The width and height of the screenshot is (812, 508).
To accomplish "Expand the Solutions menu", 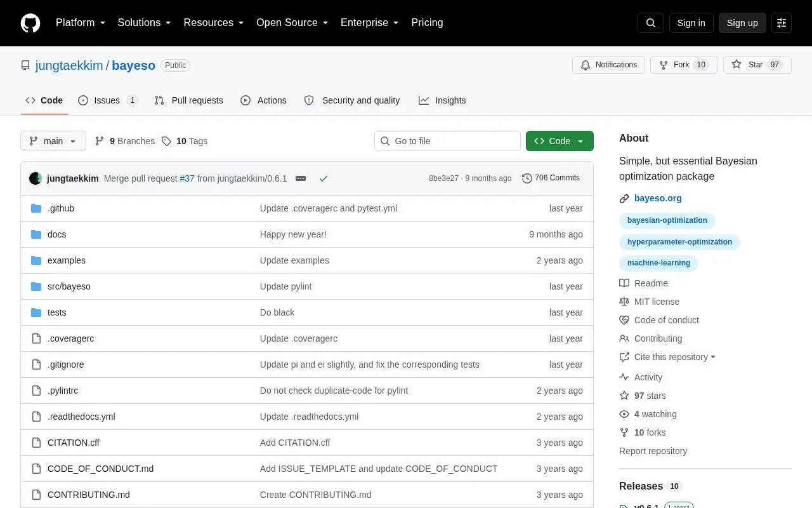I will point(145,23).
